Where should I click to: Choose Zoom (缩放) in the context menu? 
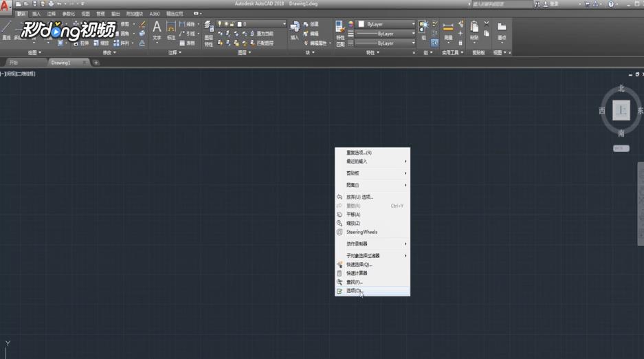tap(372, 223)
